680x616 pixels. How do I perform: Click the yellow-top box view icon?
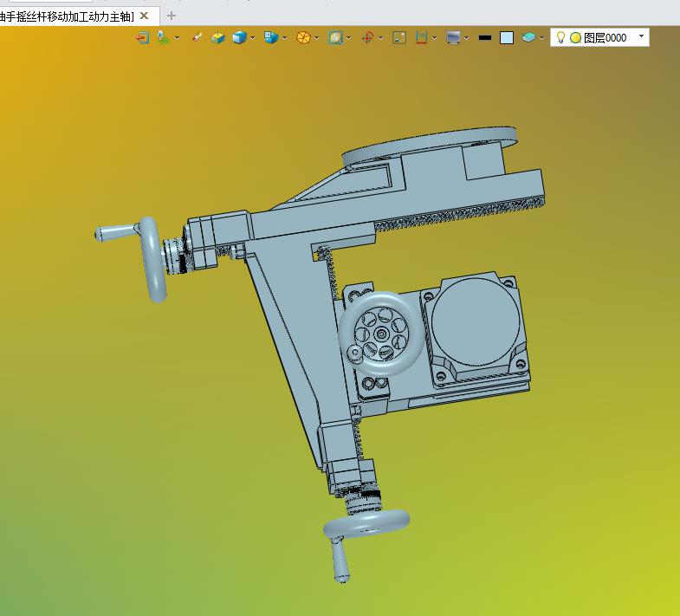coord(217,38)
